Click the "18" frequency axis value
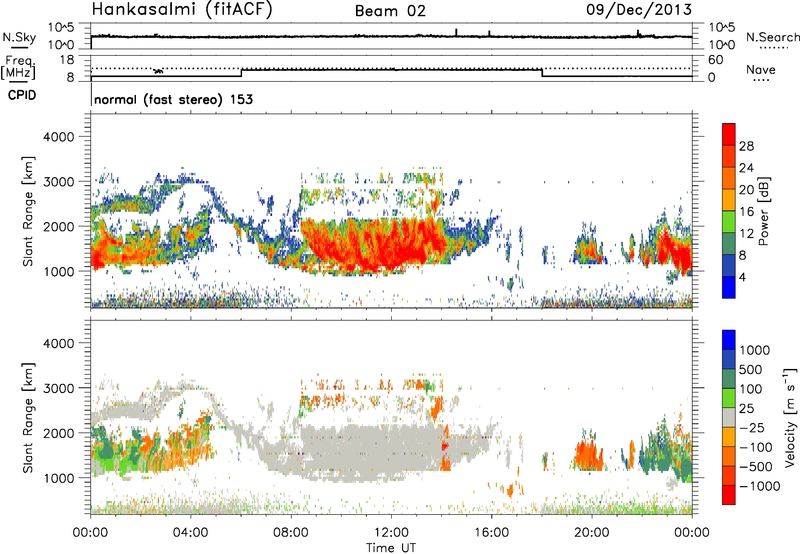This screenshot has height=554, width=800. pyautogui.click(x=67, y=60)
